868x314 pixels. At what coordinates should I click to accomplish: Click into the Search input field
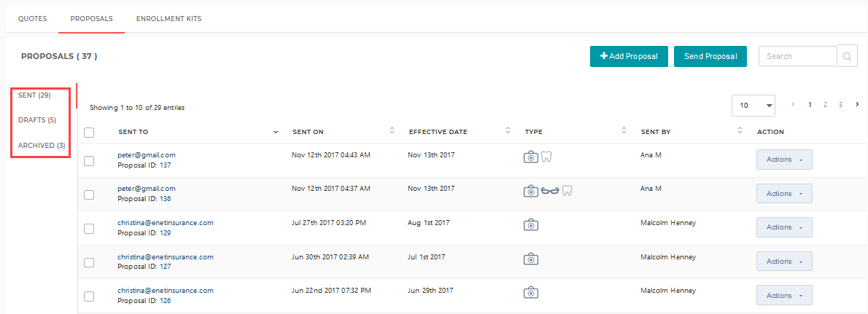point(798,56)
